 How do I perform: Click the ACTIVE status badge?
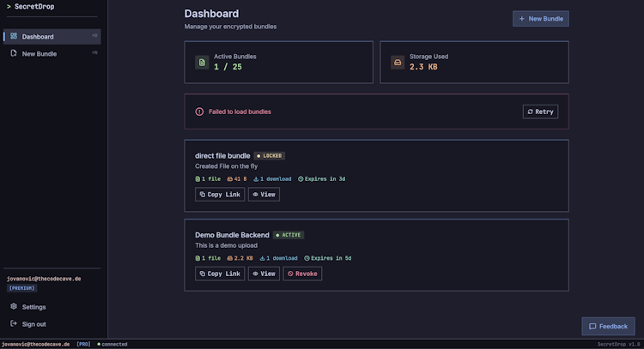(x=289, y=235)
